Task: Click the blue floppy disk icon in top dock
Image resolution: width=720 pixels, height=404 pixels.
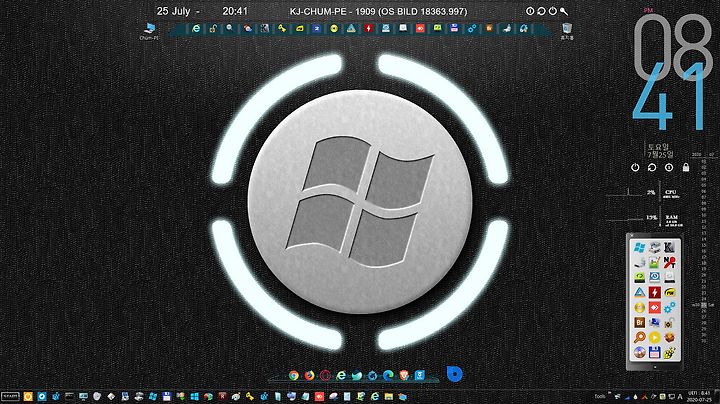Action: (455, 28)
